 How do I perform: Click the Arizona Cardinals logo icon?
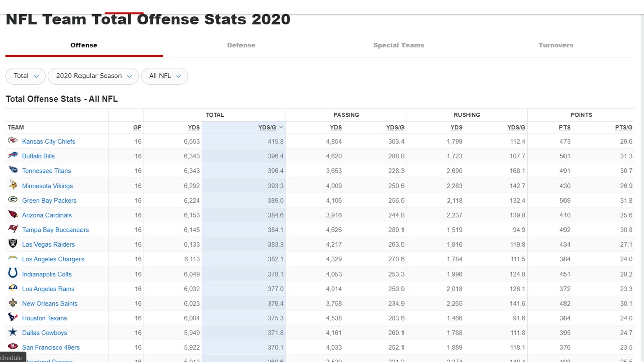pos(13,215)
